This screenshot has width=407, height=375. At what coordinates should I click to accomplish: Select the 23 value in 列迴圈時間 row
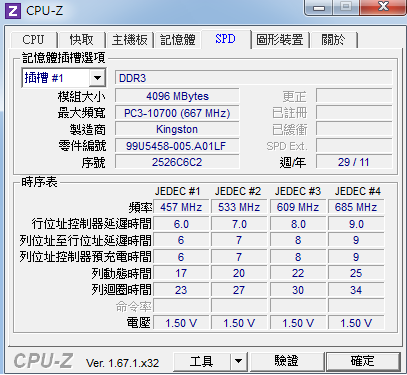[181, 290]
